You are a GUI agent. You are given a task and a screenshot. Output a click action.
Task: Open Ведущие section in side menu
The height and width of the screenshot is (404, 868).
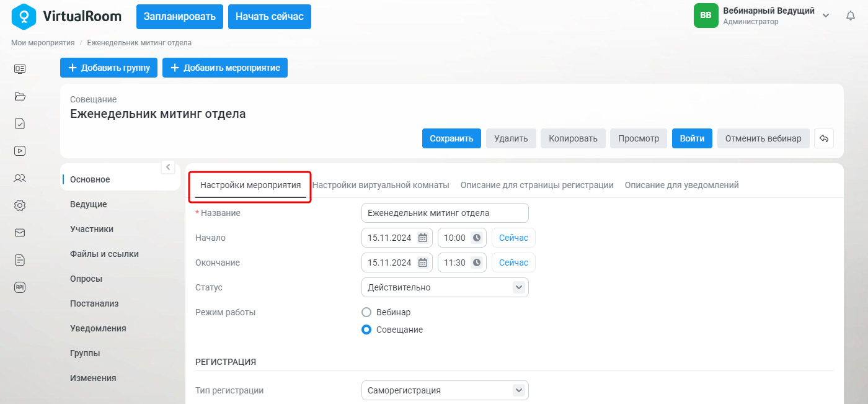click(89, 204)
